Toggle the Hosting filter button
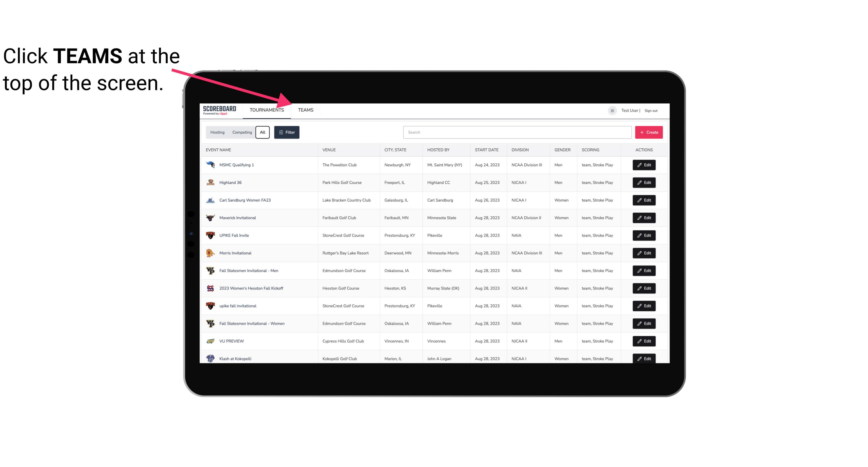 click(217, 132)
